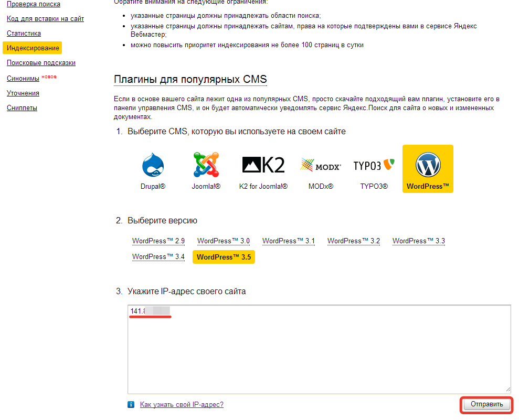Open the 'Как узнать свой IP-адрес?' link
The height and width of the screenshot is (420, 519).
click(182, 404)
